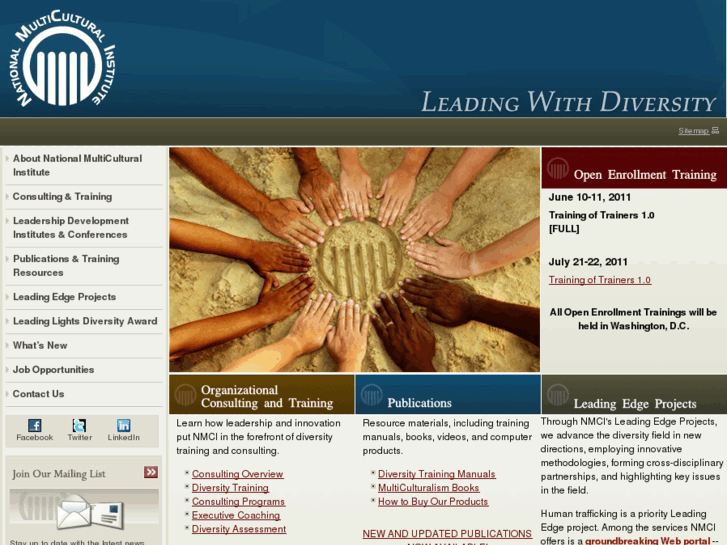Click the hands in sand banner photo
This screenshot has width=727, height=545.
355,260
